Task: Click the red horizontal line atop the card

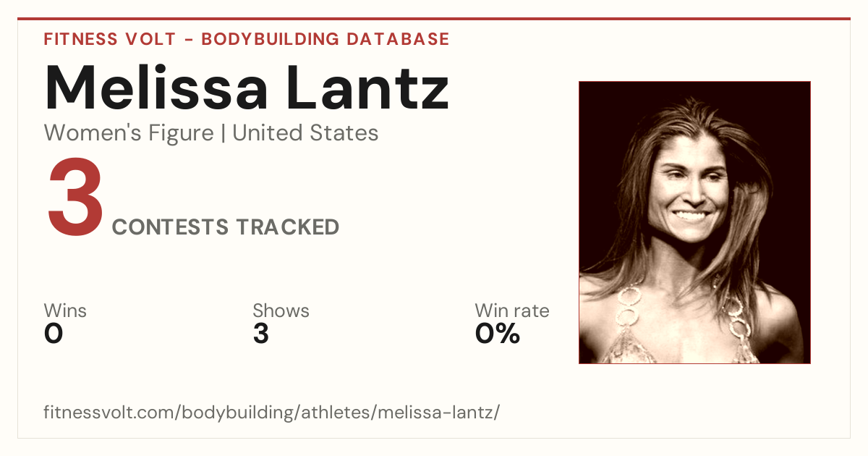Action: [x=434, y=19]
